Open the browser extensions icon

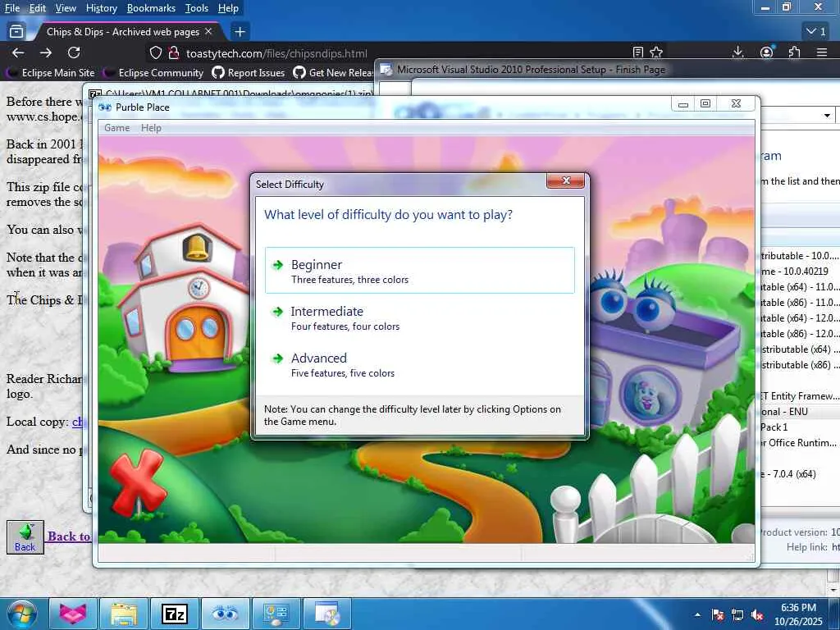[794, 52]
